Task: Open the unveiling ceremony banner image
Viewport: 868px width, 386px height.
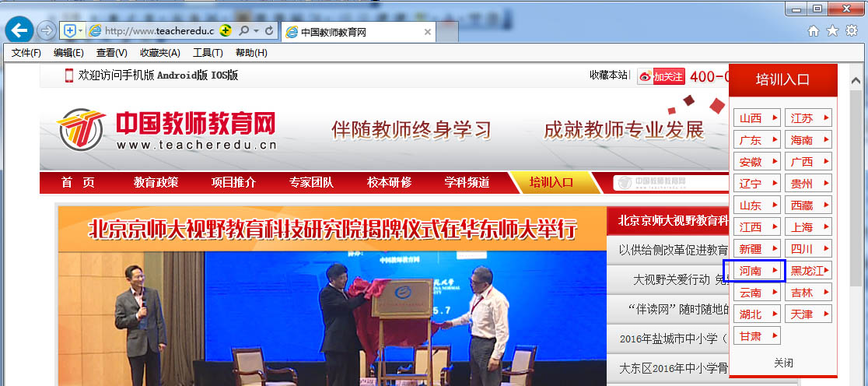Action: tap(333, 297)
